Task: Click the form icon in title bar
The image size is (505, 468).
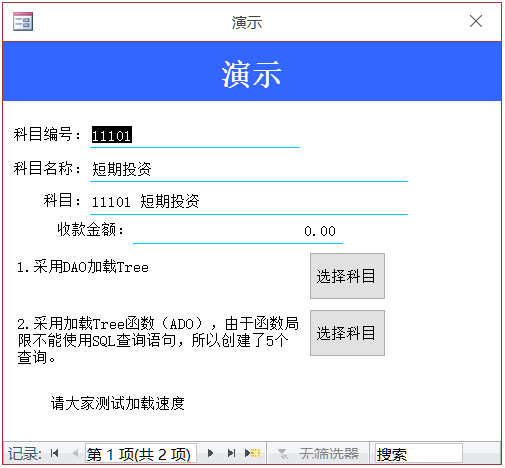Action: click(23, 22)
